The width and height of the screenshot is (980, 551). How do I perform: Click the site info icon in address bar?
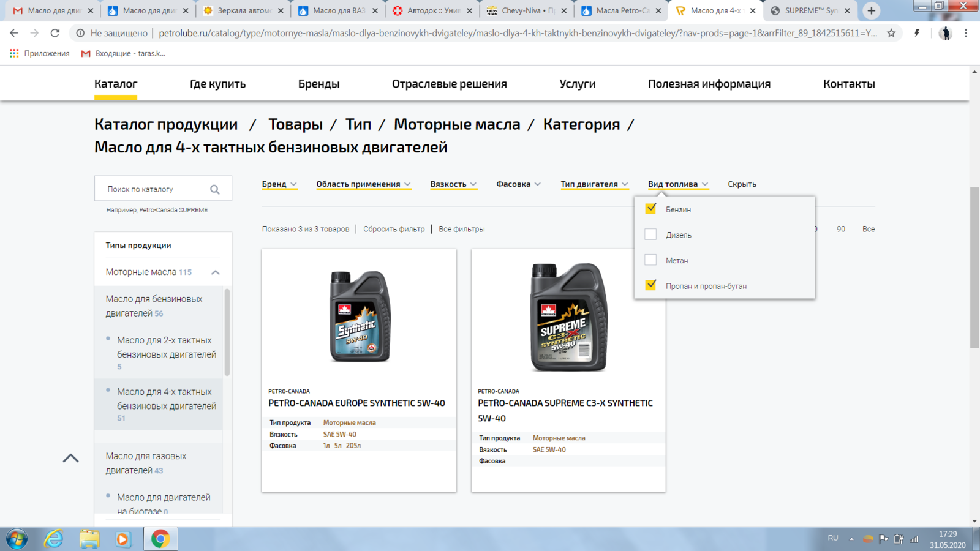click(80, 33)
